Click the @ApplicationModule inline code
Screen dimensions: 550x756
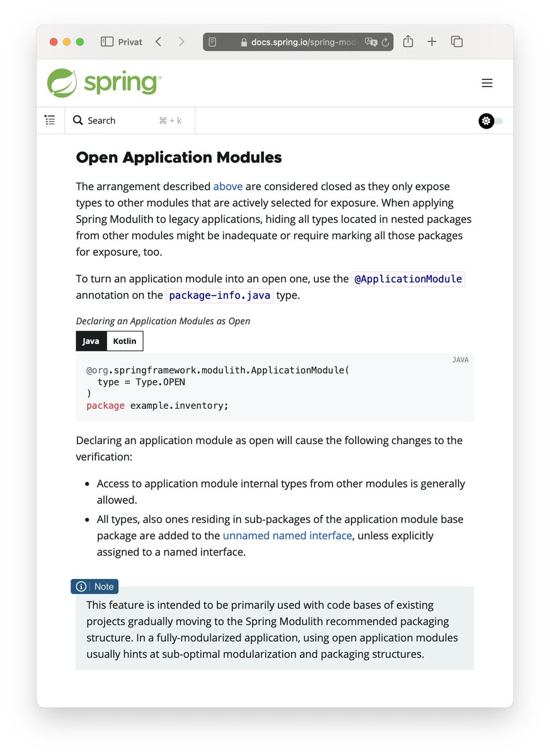(x=408, y=279)
